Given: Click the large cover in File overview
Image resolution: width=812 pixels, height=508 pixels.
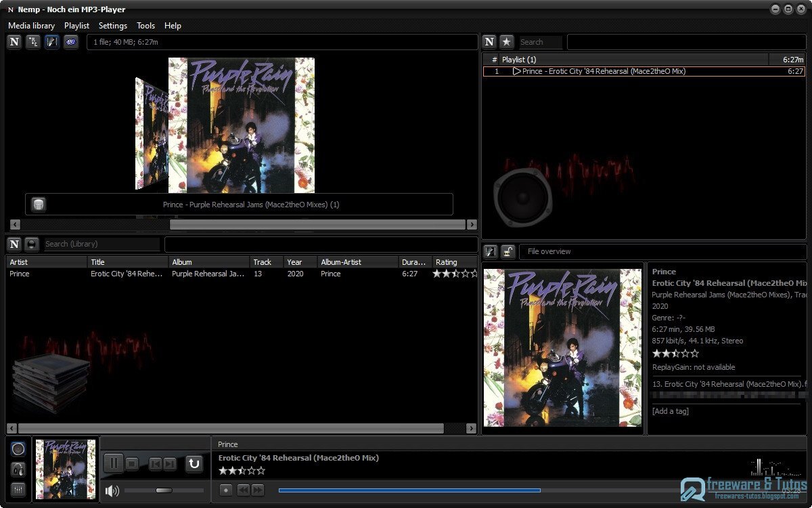Looking at the screenshot, I should coord(562,347).
